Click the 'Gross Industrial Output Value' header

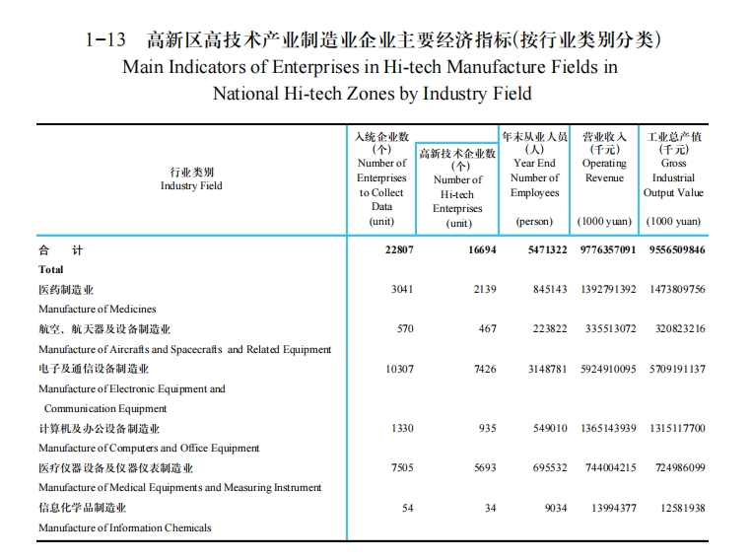click(674, 178)
